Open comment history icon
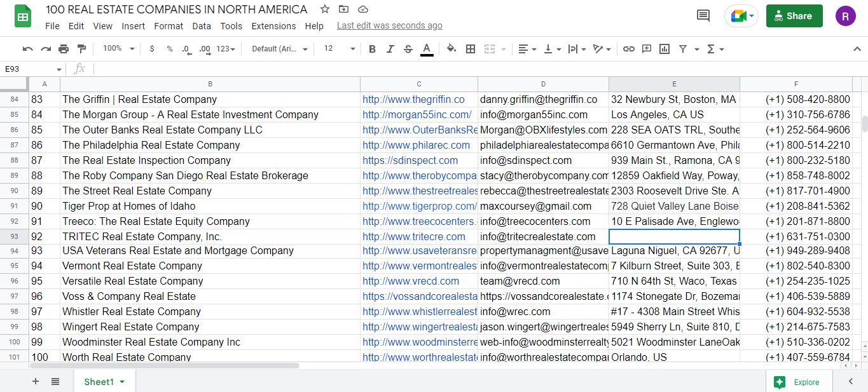Image resolution: width=868 pixels, height=392 pixels. coord(703,16)
